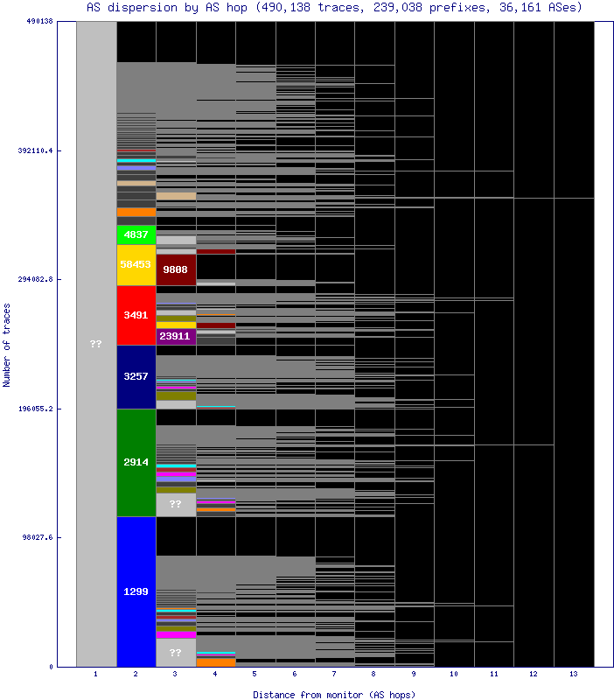Click the yellow AS 58453 block
This screenshot has height=700, width=614.
pyautogui.click(x=136, y=264)
